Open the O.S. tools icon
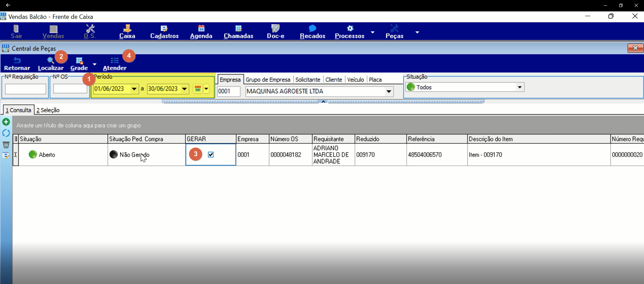 coord(90,32)
